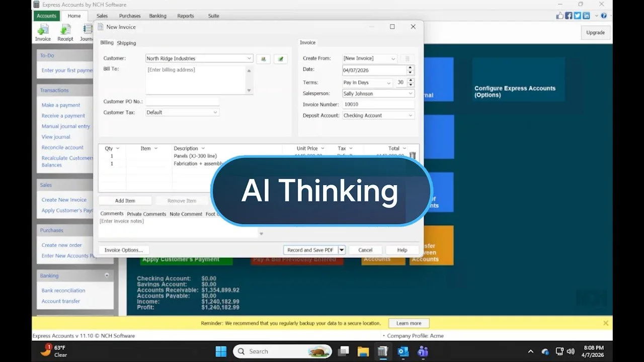Open File Explorer from the taskbar
Image resolution: width=644 pixels, height=362 pixels.
363,351
